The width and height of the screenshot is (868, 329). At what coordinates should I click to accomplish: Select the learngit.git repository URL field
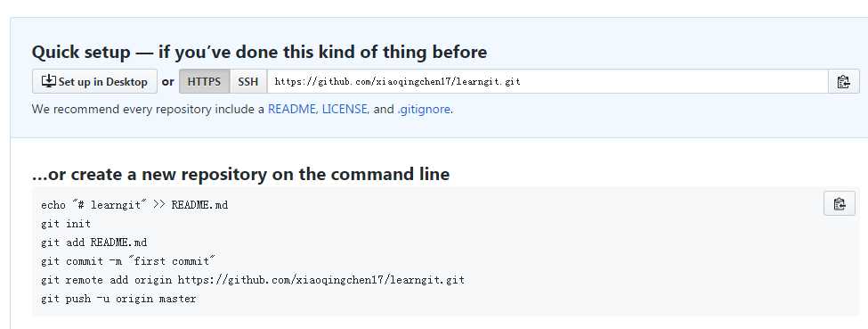pos(548,81)
